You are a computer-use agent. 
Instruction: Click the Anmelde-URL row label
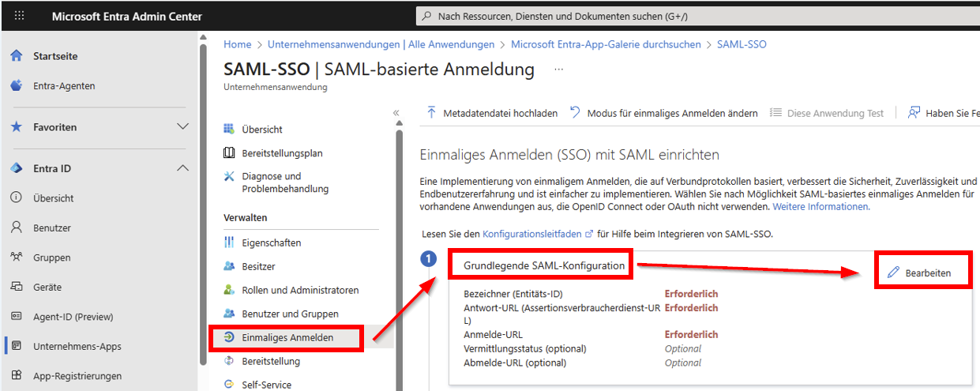click(x=493, y=334)
